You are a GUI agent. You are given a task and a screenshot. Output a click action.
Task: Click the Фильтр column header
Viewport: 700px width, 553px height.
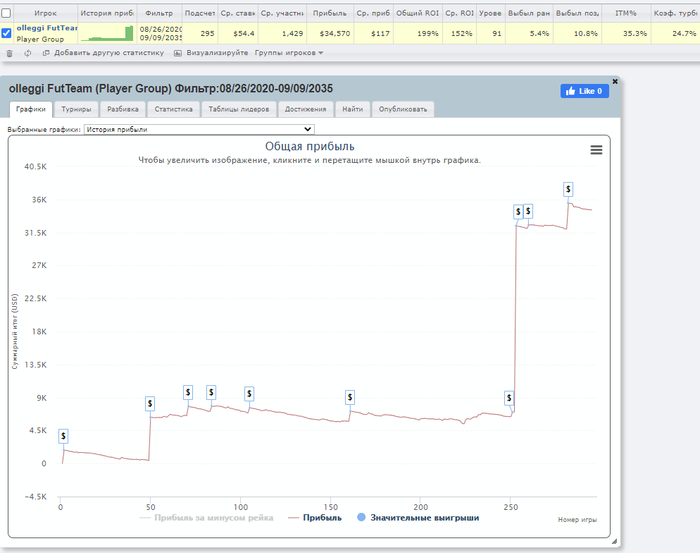pos(159,13)
